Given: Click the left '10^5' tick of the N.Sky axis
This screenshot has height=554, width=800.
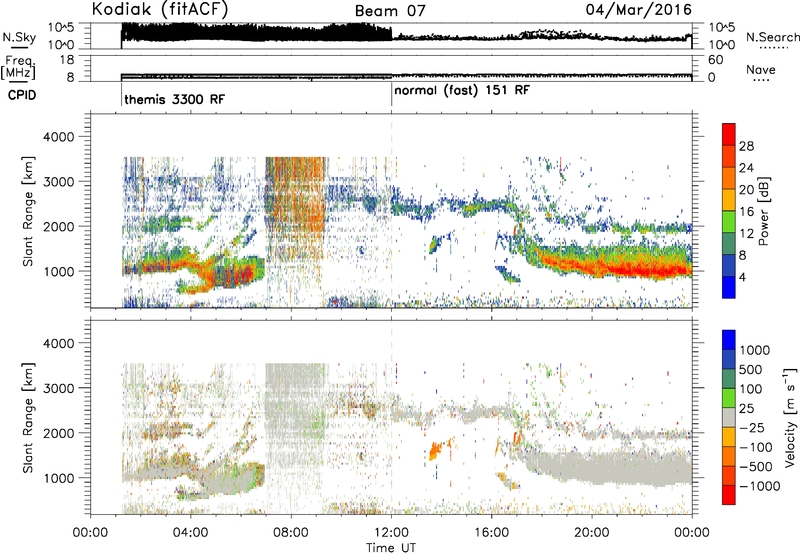Looking at the screenshot, I should [x=61, y=28].
